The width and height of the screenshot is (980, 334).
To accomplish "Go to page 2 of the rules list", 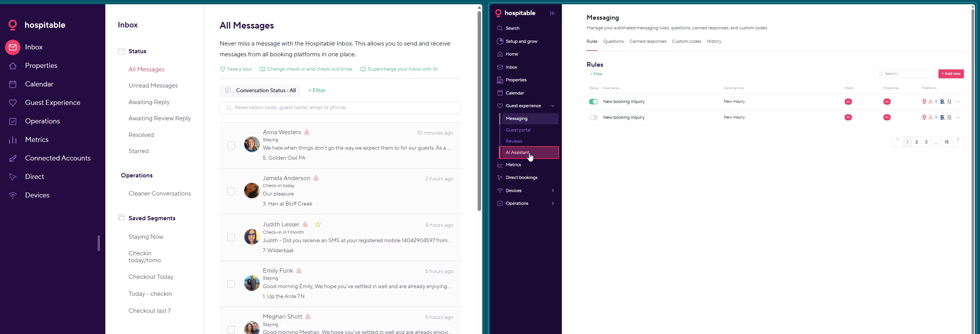I will point(917,142).
